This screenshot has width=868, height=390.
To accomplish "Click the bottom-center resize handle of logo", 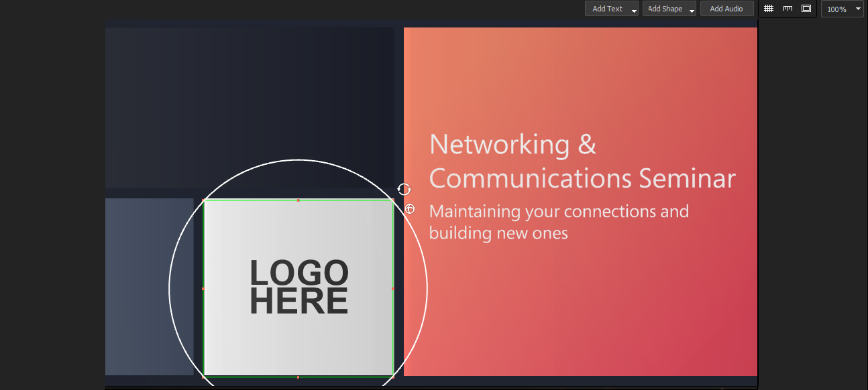I will tap(299, 377).
